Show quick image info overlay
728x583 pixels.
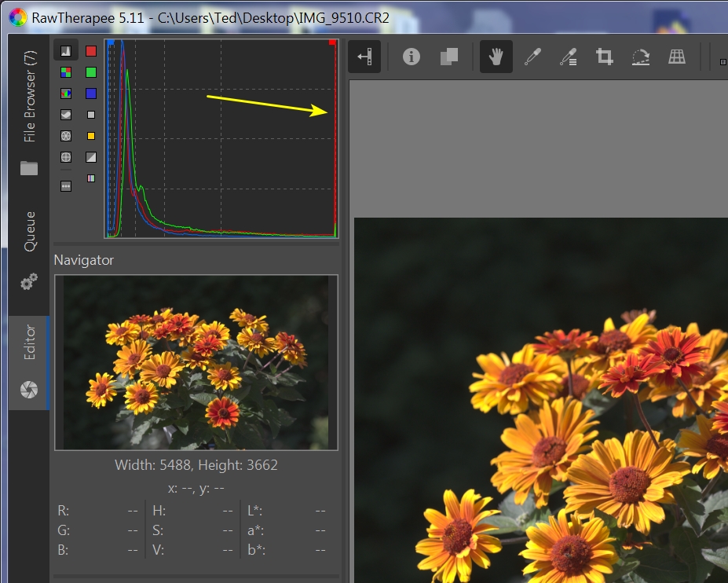click(412, 57)
